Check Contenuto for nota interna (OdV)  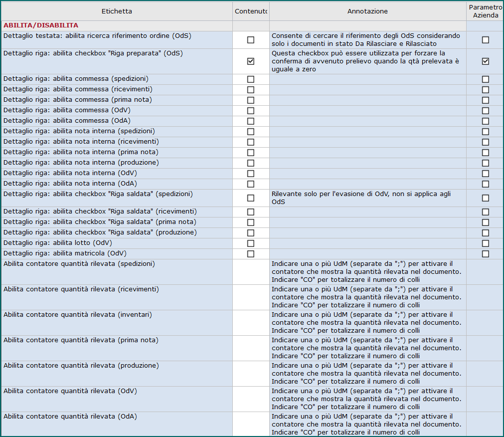[251, 174]
